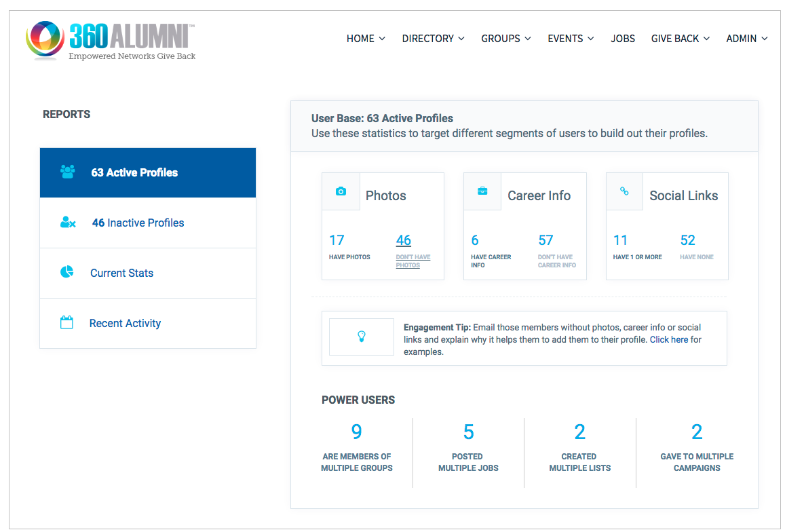
Task: Expand the GIVE BACK dropdown chevron
Action: coord(706,39)
